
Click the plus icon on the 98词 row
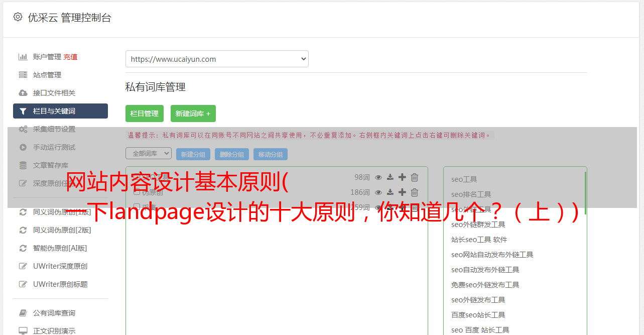coord(402,177)
